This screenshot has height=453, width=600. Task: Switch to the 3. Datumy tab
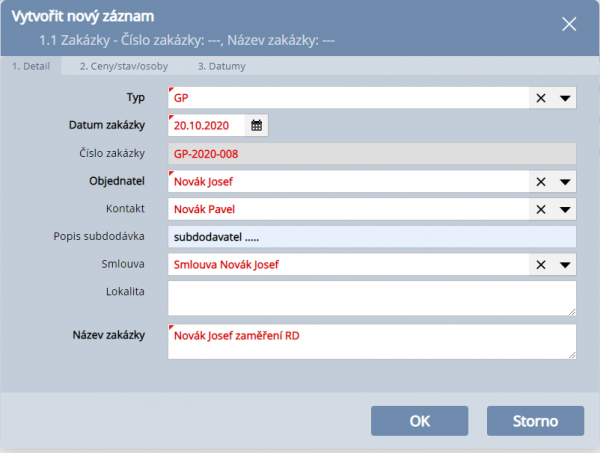coord(221,66)
